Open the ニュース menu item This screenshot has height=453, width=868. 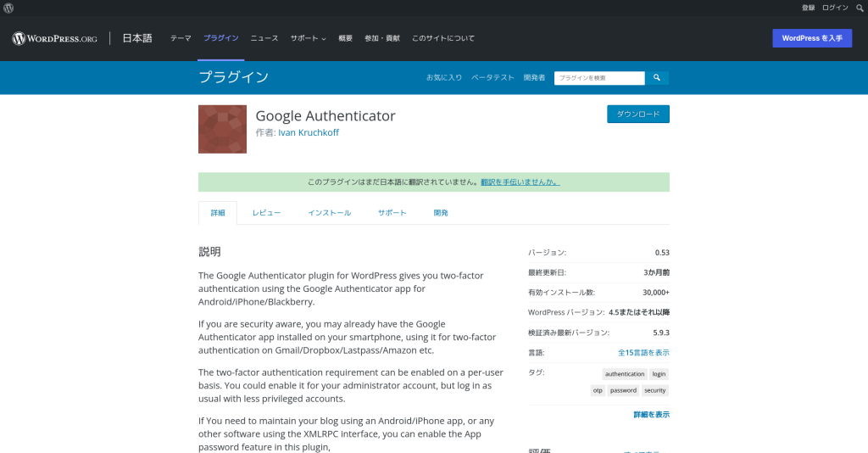(264, 38)
